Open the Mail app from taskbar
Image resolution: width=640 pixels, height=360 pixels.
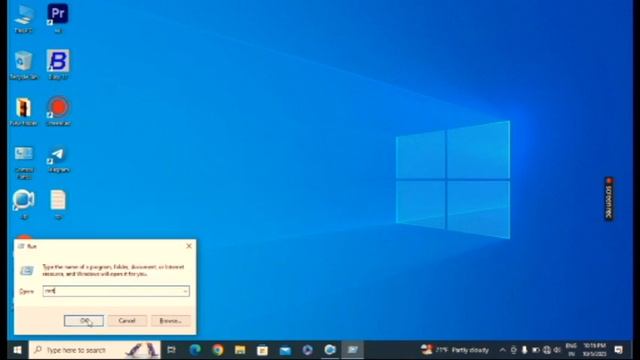coord(285,350)
